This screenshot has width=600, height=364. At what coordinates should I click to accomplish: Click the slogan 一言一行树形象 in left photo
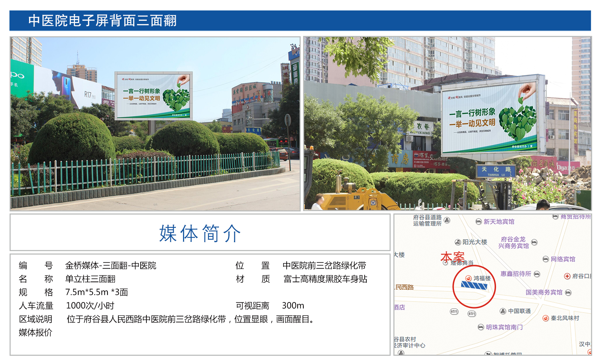pos(142,91)
